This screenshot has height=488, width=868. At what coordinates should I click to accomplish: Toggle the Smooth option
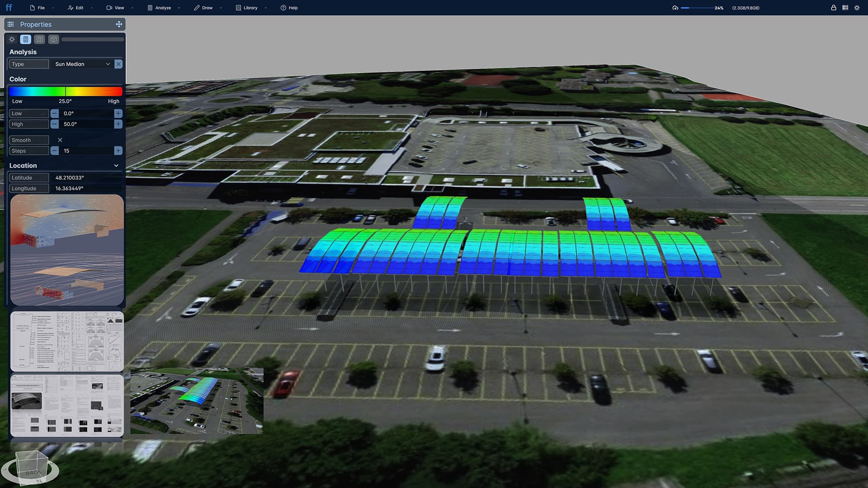click(60, 140)
